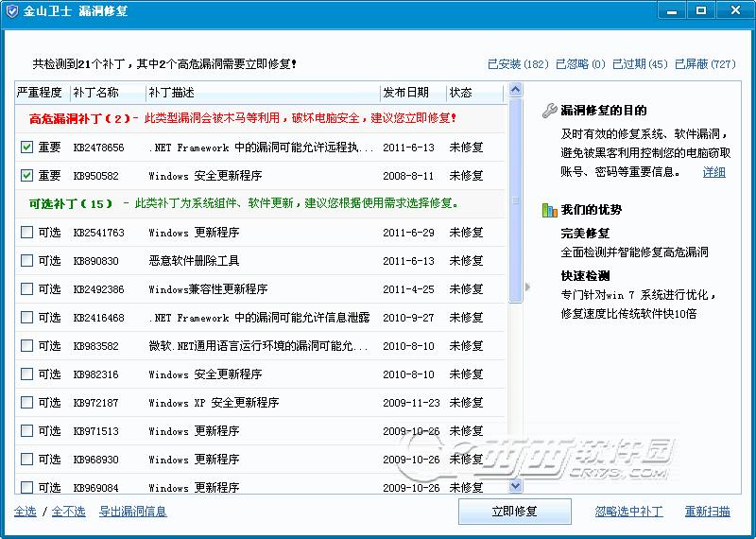Screen dimensions: 756x539
Task: Open the 已安装 (182) list
Action: click(517, 64)
